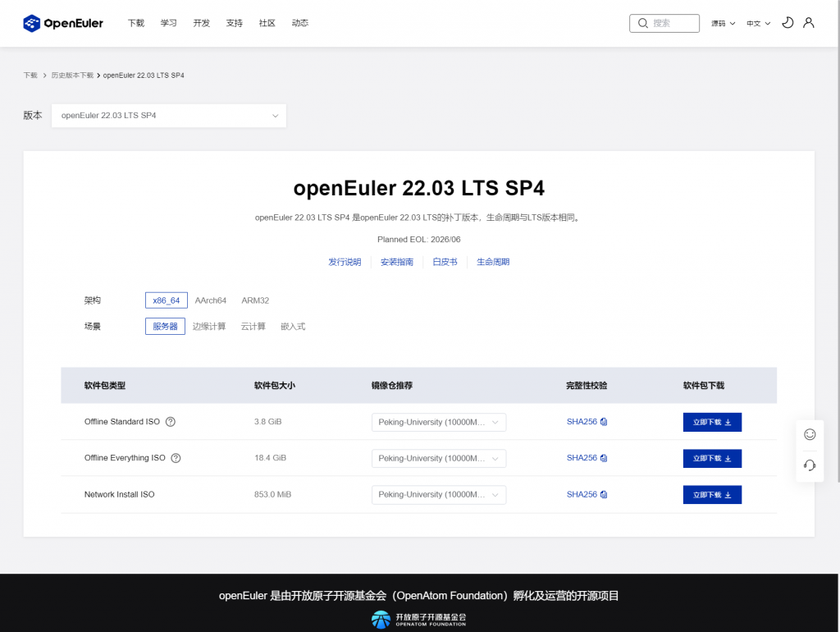
Task: Open the 学习 nav menu
Action: click(x=169, y=22)
